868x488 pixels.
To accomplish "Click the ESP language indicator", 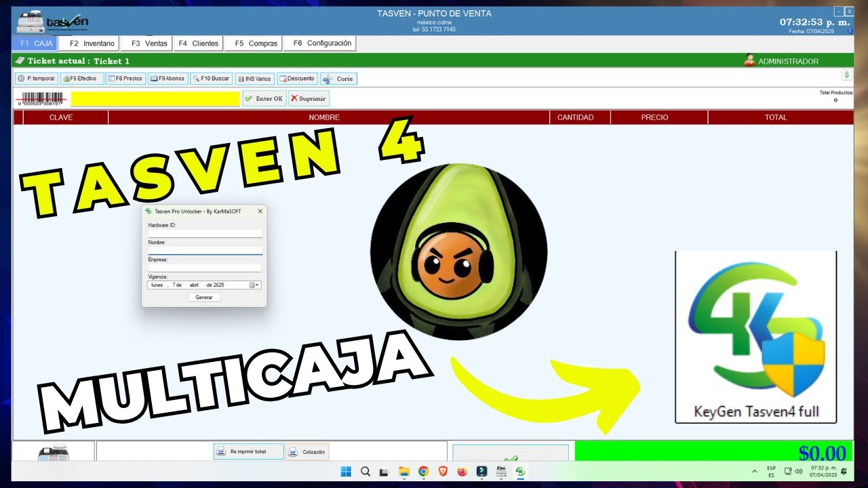I will tap(772, 471).
